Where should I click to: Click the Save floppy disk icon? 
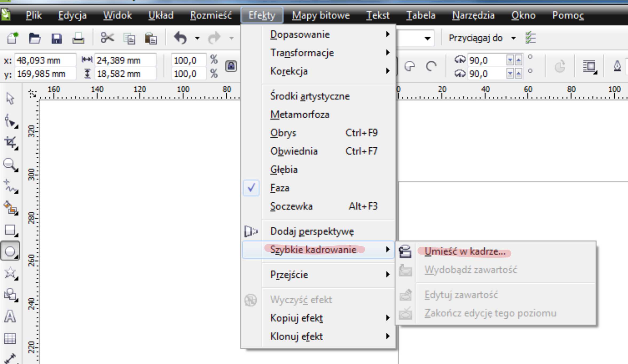57,38
